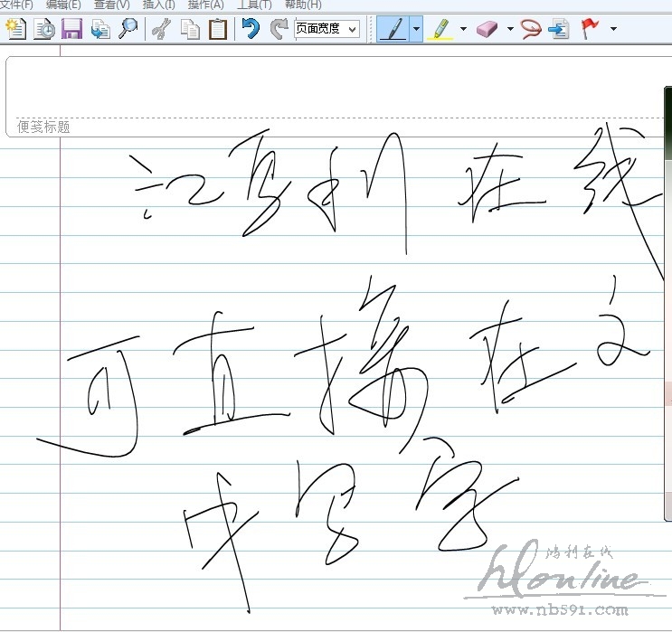Viewport: 672px width, 632px height.
Task: Open the 工具(T) menu
Action: point(254,5)
